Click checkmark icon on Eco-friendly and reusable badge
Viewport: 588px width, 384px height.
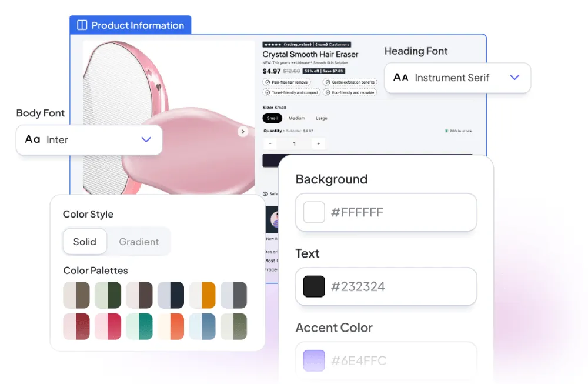click(x=328, y=92)
